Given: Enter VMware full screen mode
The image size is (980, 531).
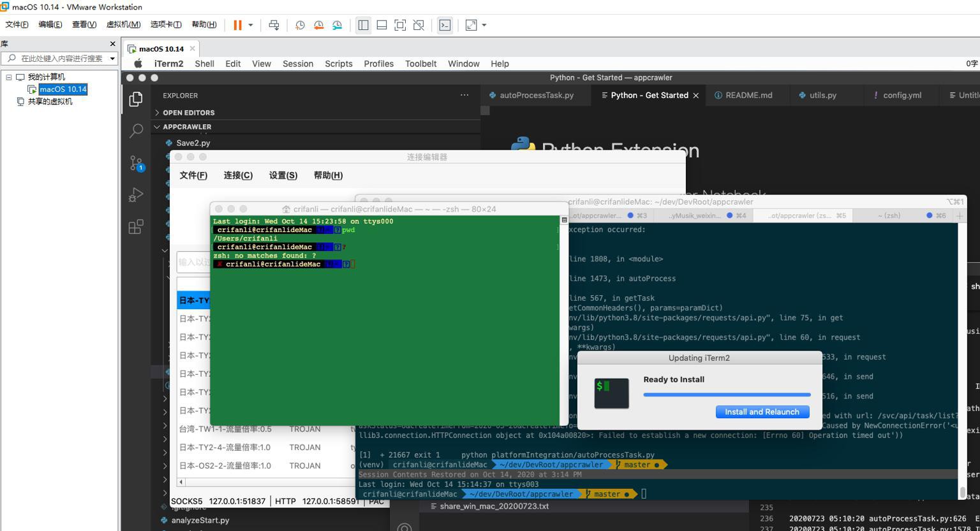Looking at the screenshot, I should (x=400, y=25).
